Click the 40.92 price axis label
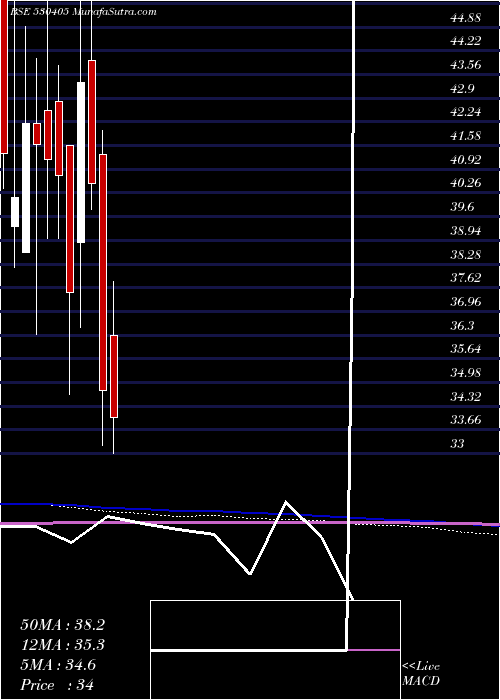The image size is (500, 700). [x=466, y=159]
